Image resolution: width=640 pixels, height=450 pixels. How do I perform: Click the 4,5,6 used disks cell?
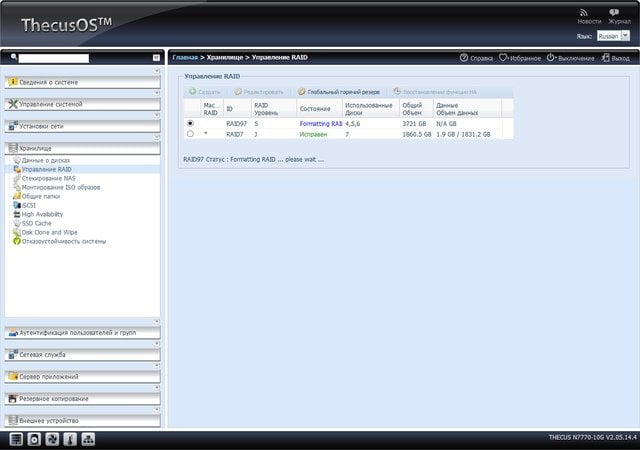point(353,124)
